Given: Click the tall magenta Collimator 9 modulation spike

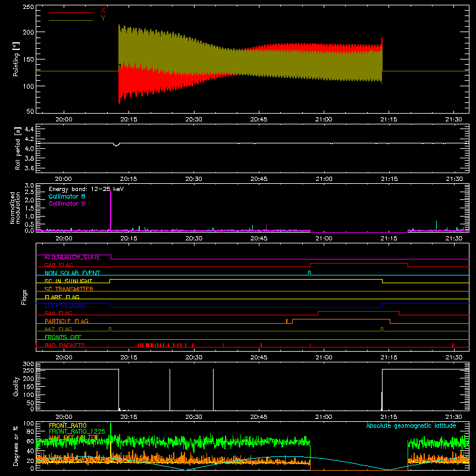Looking at the screenshot, I should click(111, 211).
